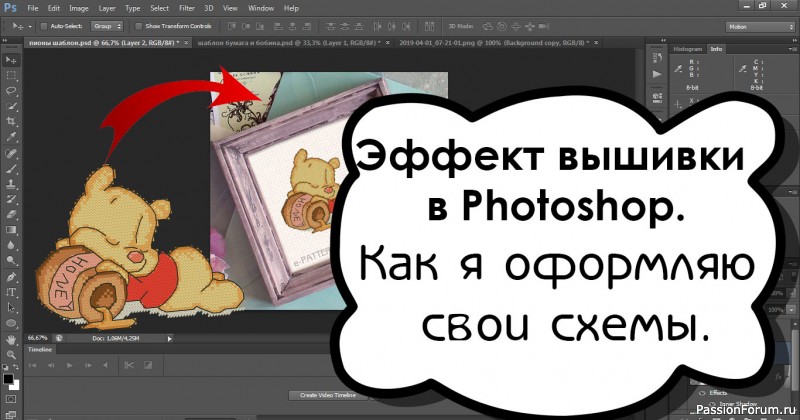Enable the Auto-Select checkbox
The image size is (800, 420).
click(42, 25)
